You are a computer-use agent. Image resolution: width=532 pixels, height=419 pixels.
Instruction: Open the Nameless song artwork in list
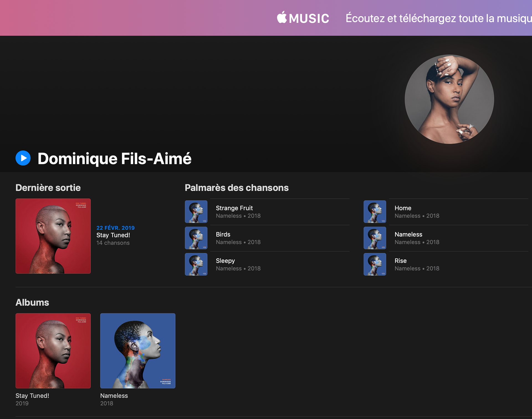point(375,238)
